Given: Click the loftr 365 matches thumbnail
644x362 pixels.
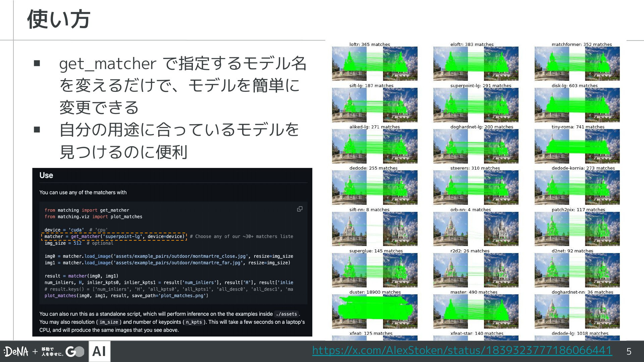Looking at the screenshot, I should click(x=375, y=64).
